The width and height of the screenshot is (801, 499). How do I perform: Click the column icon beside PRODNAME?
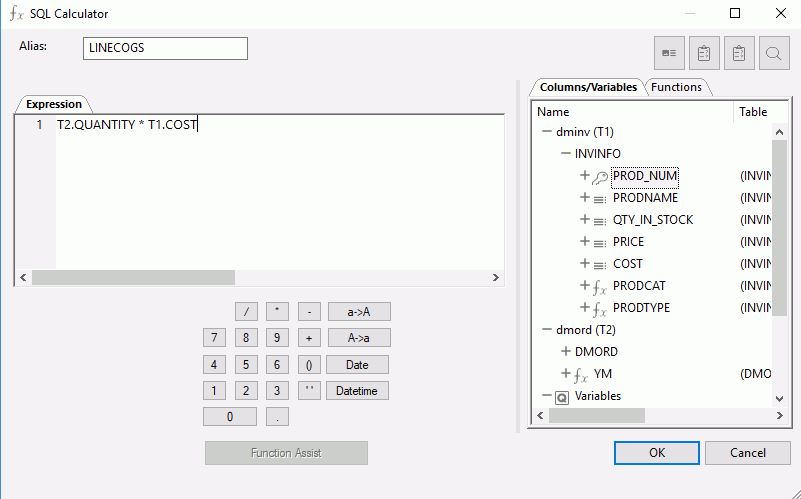point(600,199)
